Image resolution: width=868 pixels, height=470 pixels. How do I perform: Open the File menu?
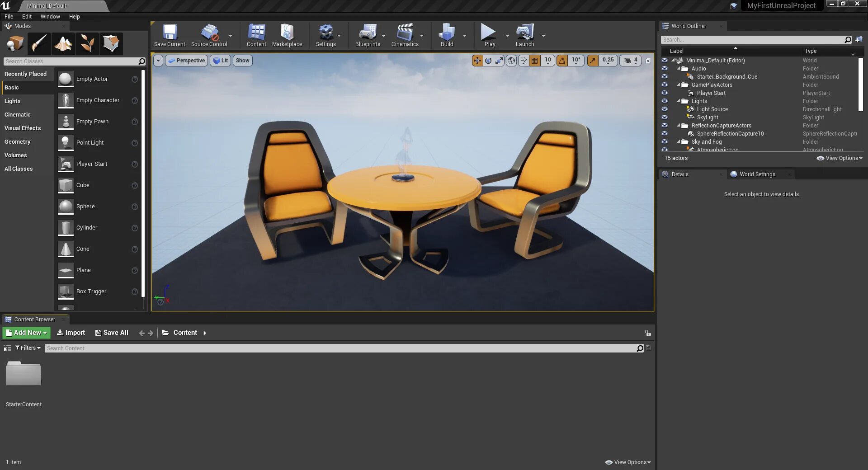(x=9, y=17)
